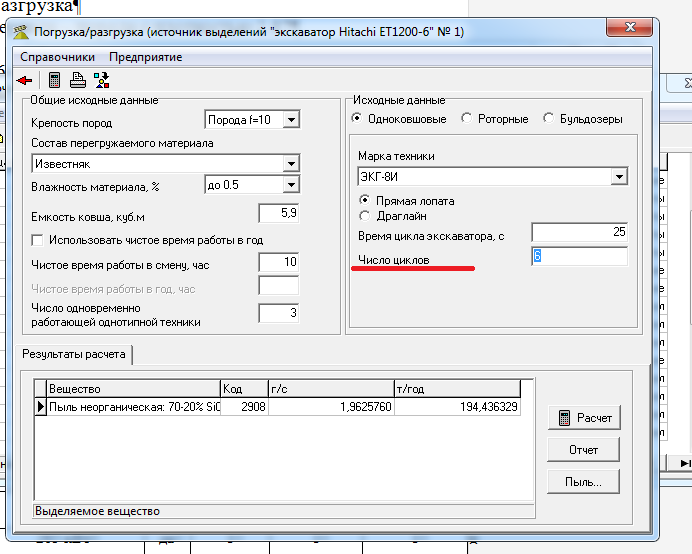Switch to the 'Результаты расчета' tab

[74, 354]
